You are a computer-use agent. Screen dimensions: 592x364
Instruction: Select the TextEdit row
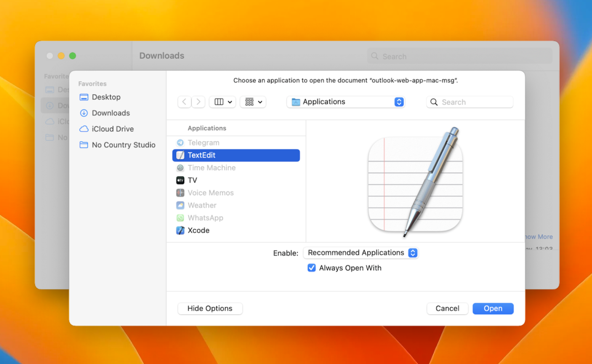coord(236,155)
